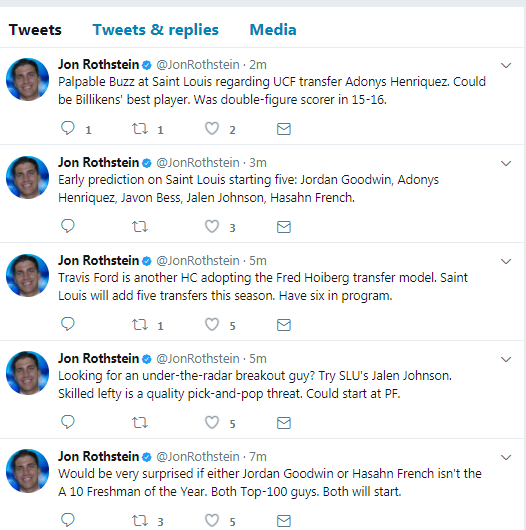
Task: Switch to the Tweets & replies tab
Action: tap(156, 30)
